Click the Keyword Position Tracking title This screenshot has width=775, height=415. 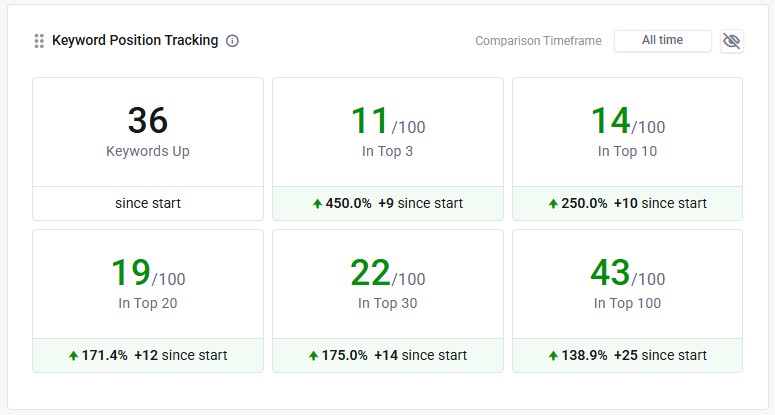pos(135,41)
